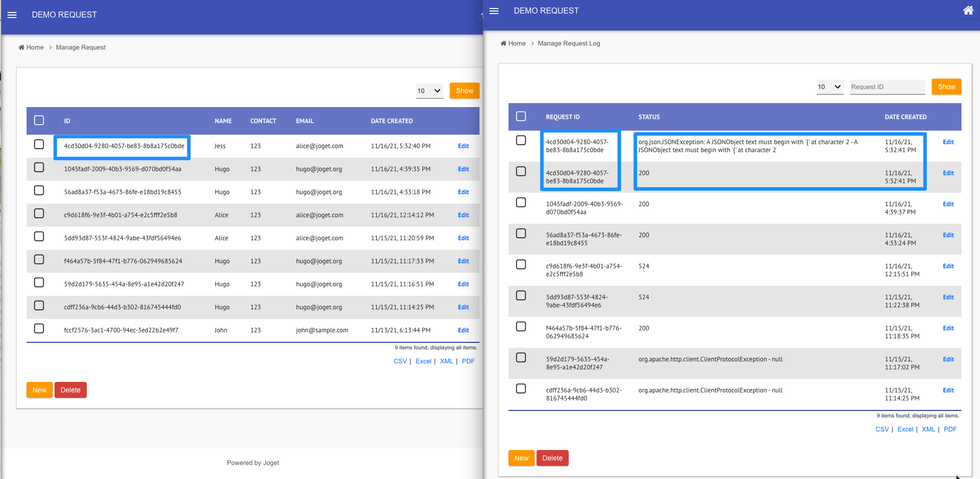
Task: Open hamburger menu in right Demo Request panel
Action: [494, 11]
